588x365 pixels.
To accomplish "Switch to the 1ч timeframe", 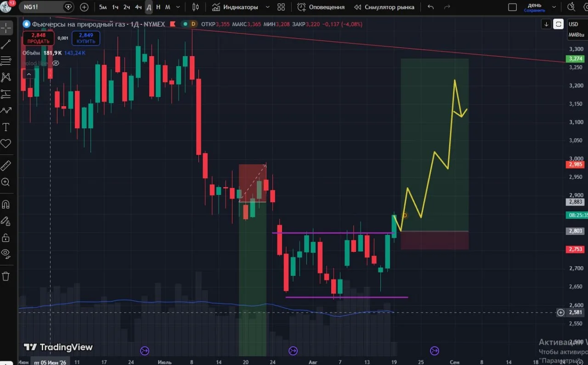I will pos(115,7).
